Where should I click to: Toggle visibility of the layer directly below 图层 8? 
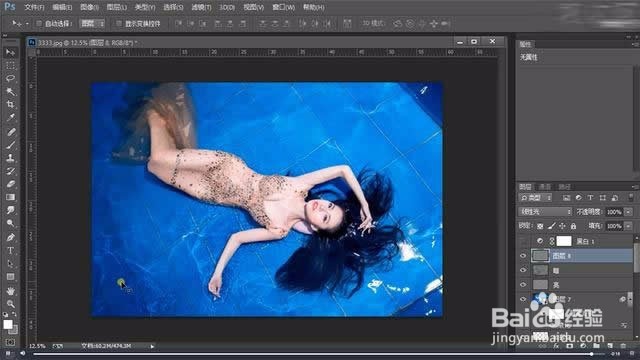pyautogui.click(x=523, y=270)
